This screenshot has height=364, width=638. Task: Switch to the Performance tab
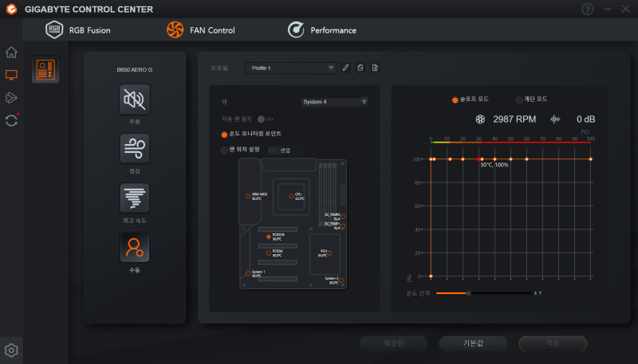[322, 30]
